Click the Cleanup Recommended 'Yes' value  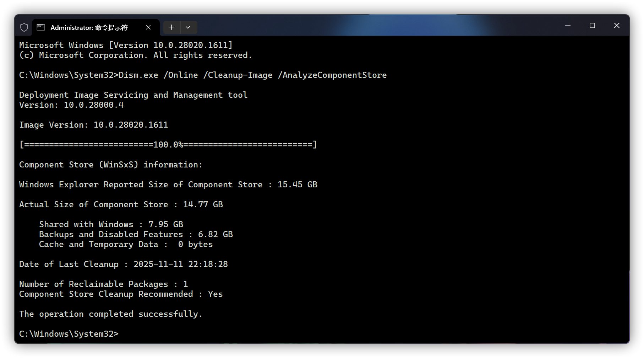click(215, 294)
